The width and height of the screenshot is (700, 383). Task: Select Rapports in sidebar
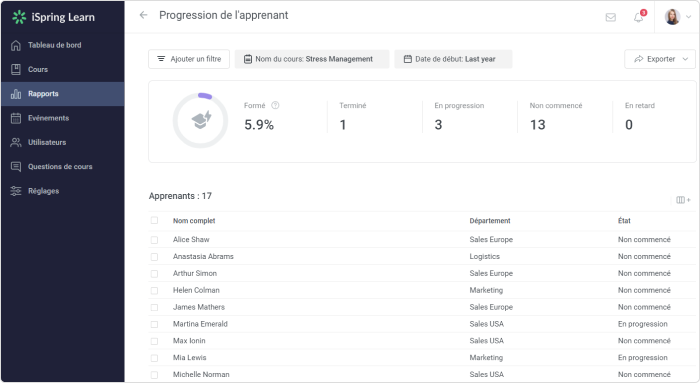(62, 94)
